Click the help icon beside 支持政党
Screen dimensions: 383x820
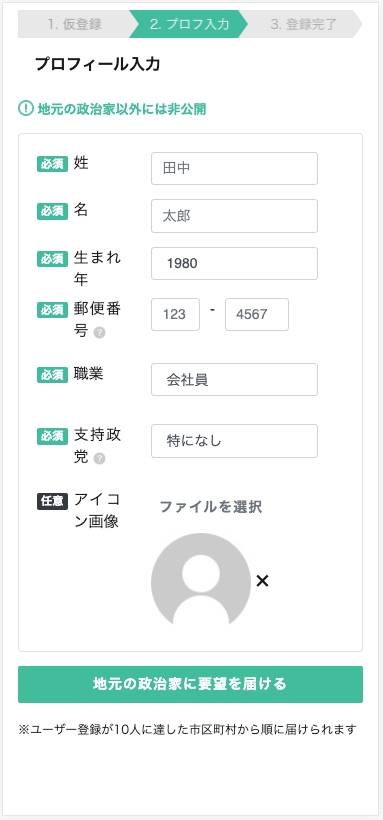point(99,459)
